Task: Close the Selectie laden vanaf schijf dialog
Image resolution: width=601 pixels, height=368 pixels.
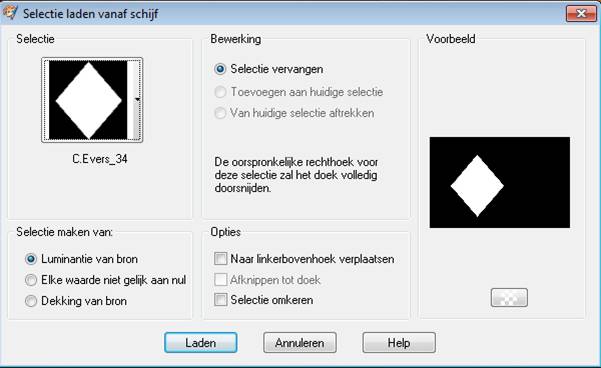Action: point(581,14)
